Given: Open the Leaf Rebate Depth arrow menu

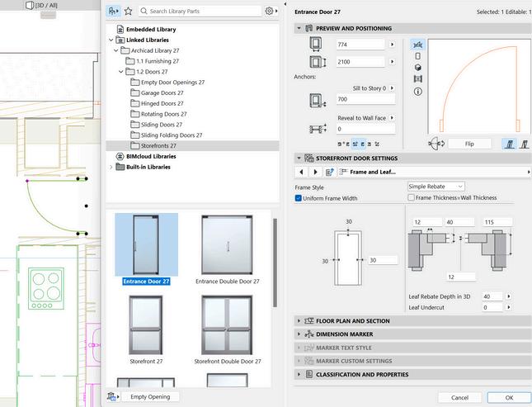Looking at the screenshot, I should [508, 296].
